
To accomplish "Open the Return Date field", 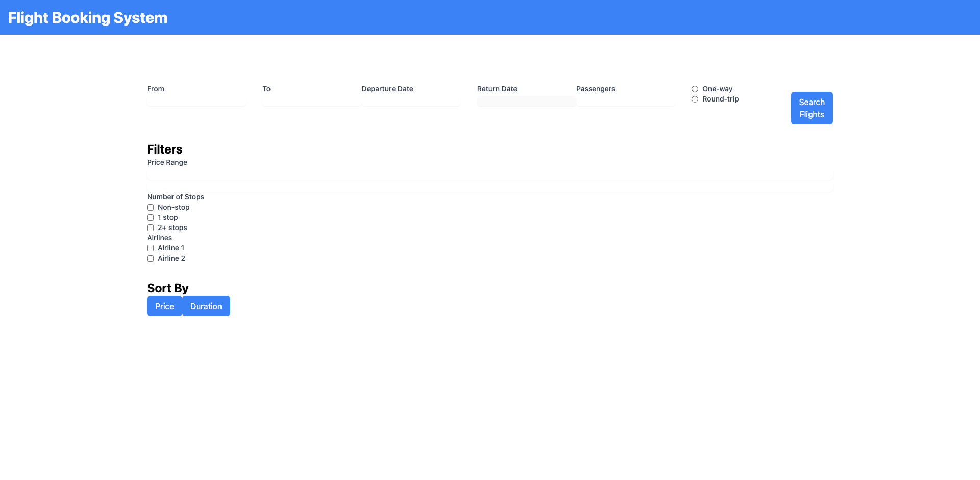I will 526,101.
